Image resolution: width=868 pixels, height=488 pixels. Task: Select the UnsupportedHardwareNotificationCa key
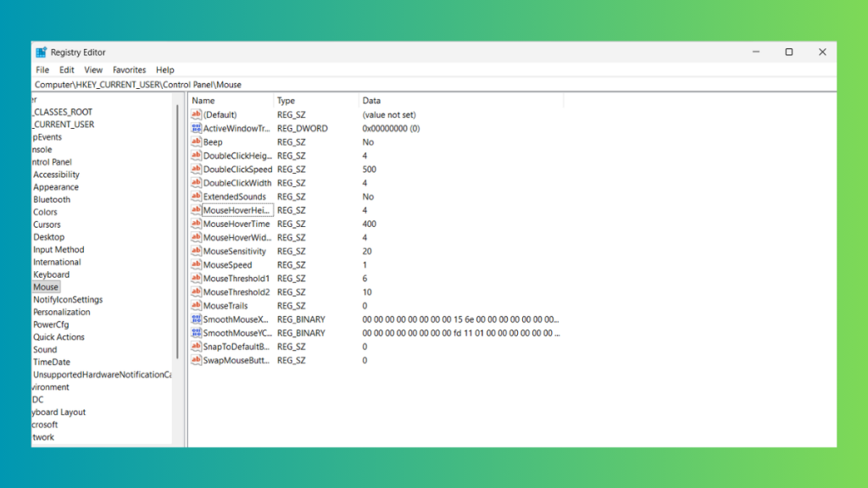(x=102, y=374)
